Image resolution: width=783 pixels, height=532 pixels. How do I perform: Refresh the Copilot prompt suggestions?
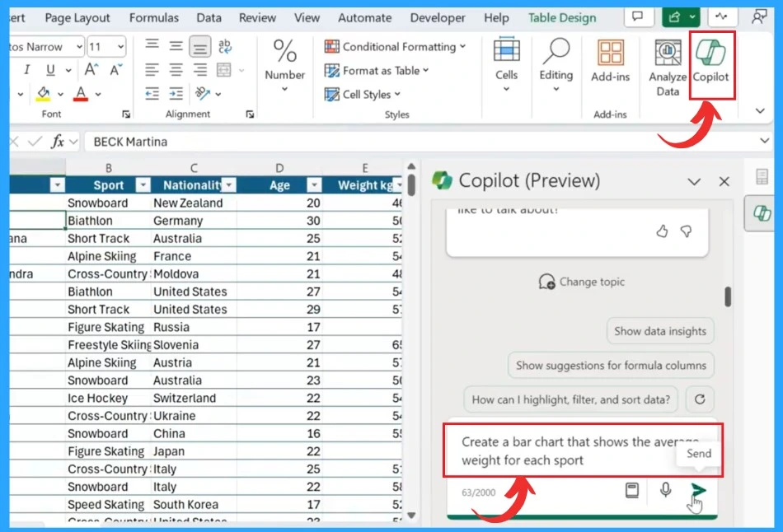tap(700, 399)
